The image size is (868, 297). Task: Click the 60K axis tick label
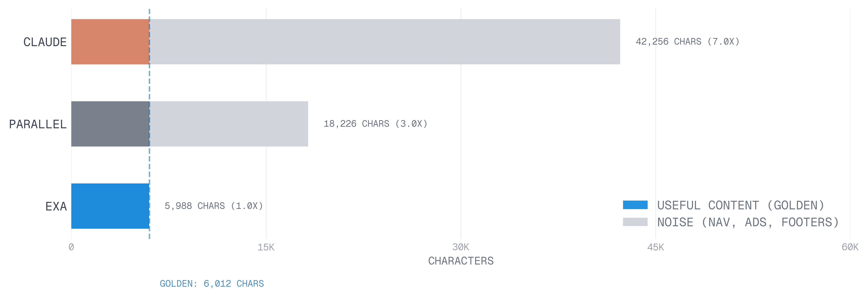850,247
